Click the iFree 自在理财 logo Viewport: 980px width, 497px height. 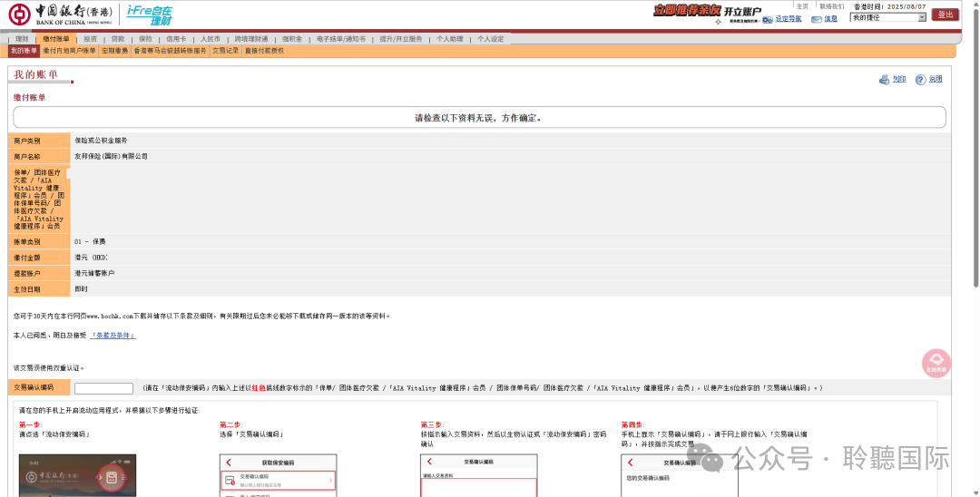click(x=149, y=15)
